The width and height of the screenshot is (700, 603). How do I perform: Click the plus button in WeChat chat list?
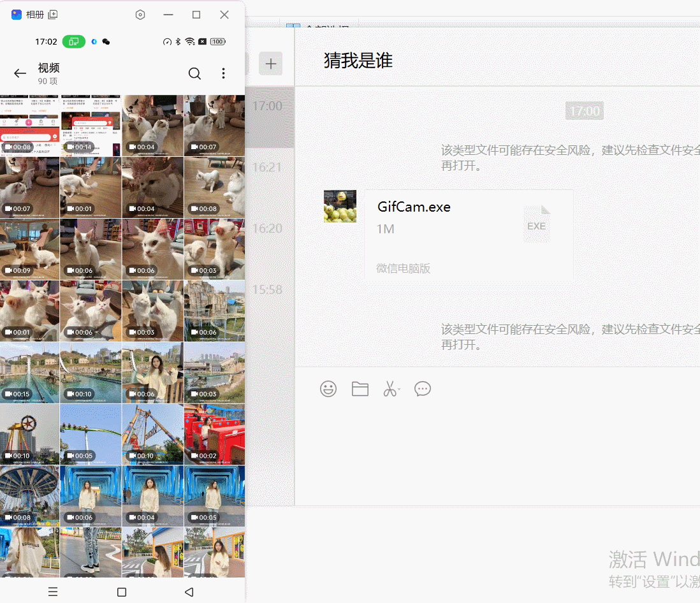click(270, 63)
